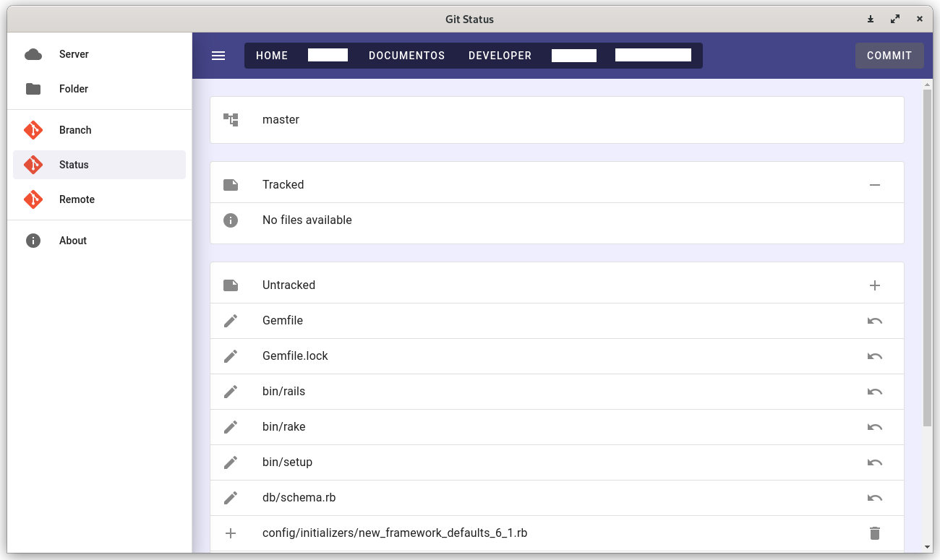940x560 pixels.
Task: Click DEVELOPER in the breadcrumb path
Action: coord(500,55)
